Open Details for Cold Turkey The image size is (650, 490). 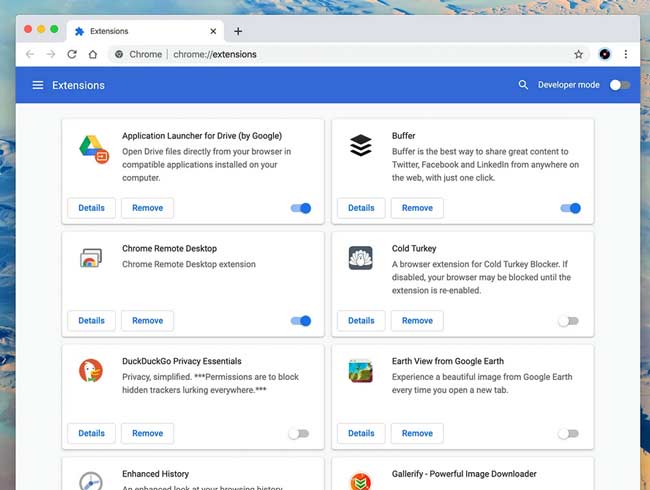pyautogui.click(x=361, y=321)
